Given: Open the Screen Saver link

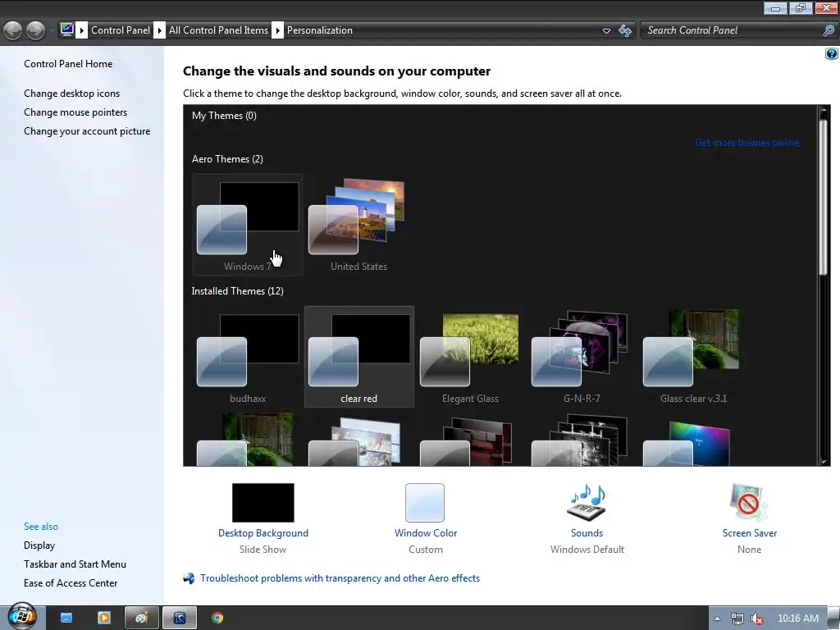Looking at the screenshot, I should tap(750, 533).
